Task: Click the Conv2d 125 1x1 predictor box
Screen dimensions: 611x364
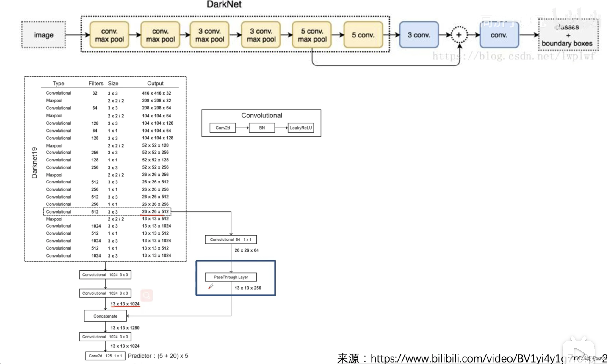Action: [x=105, y=356]
